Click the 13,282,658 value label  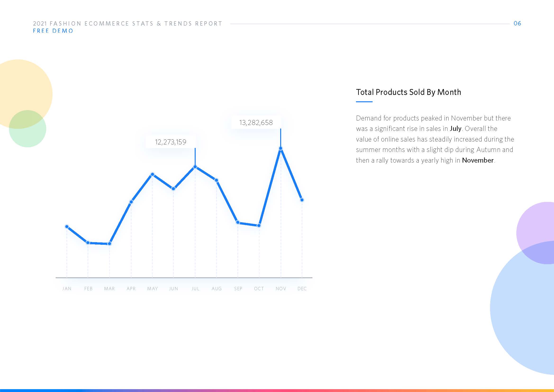[256, 123]
